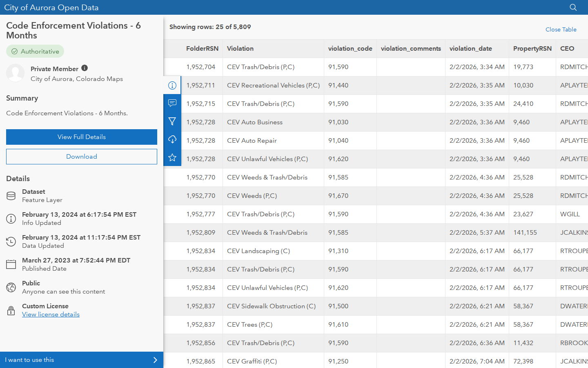
Task: Click FolderRSN value 1,952,711
Action: coord(200,85)
